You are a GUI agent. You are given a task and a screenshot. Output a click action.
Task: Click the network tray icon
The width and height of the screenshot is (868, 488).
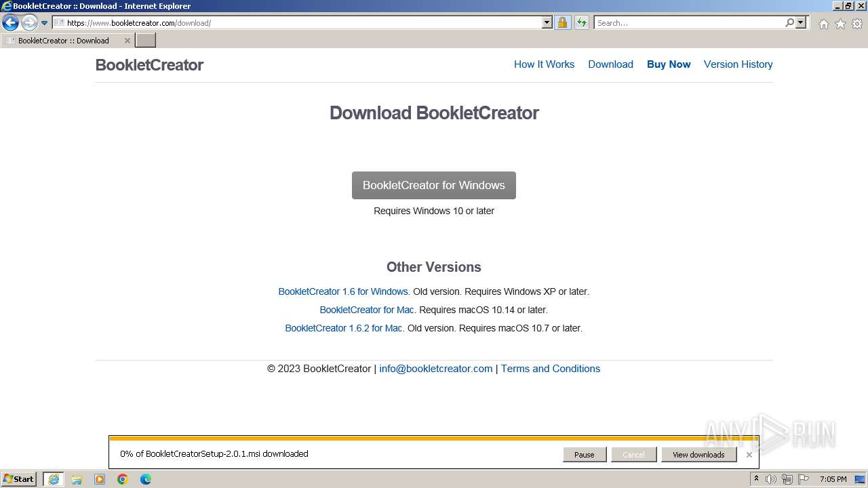(x=787, y=479)
